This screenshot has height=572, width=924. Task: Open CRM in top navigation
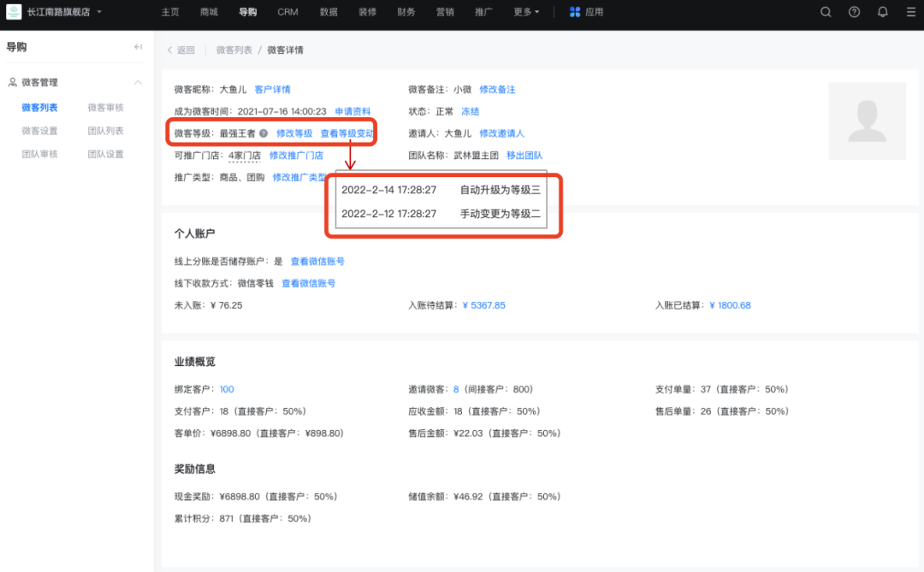point(287,12)
